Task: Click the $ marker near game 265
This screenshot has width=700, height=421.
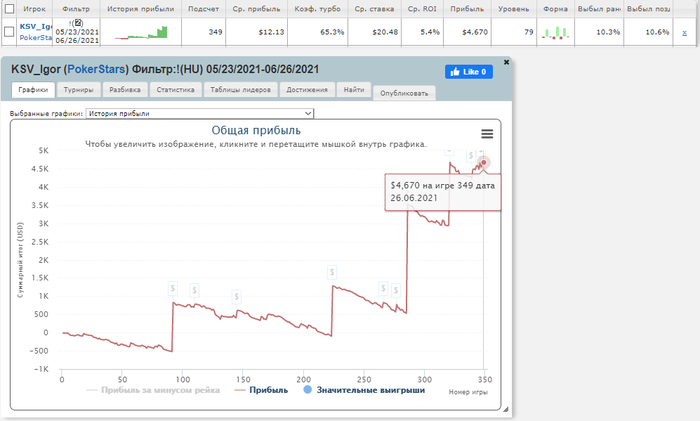Action: point(383,288)
